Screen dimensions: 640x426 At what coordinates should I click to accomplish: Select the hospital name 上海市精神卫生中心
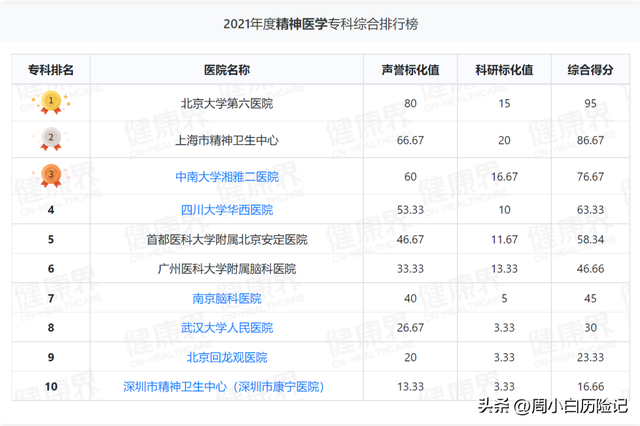(227, 140)
